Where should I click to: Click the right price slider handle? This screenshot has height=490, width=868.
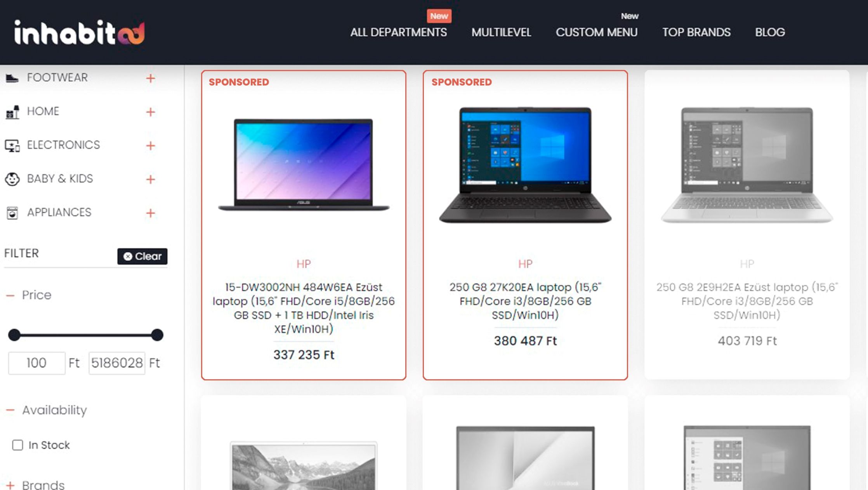coord(157,335)
